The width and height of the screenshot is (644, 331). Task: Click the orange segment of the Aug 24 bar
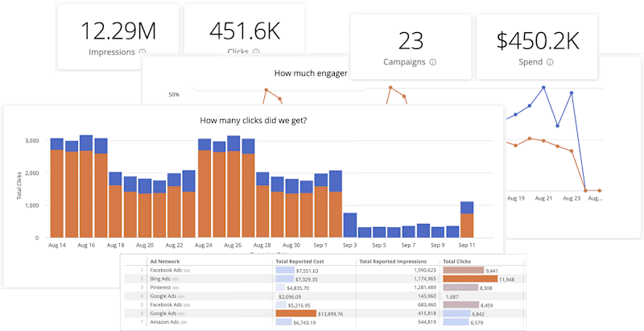(x=204, y=194)
